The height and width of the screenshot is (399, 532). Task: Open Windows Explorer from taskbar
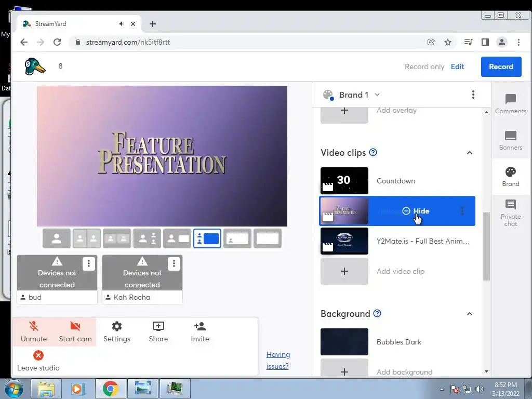(x=46, y=389)
